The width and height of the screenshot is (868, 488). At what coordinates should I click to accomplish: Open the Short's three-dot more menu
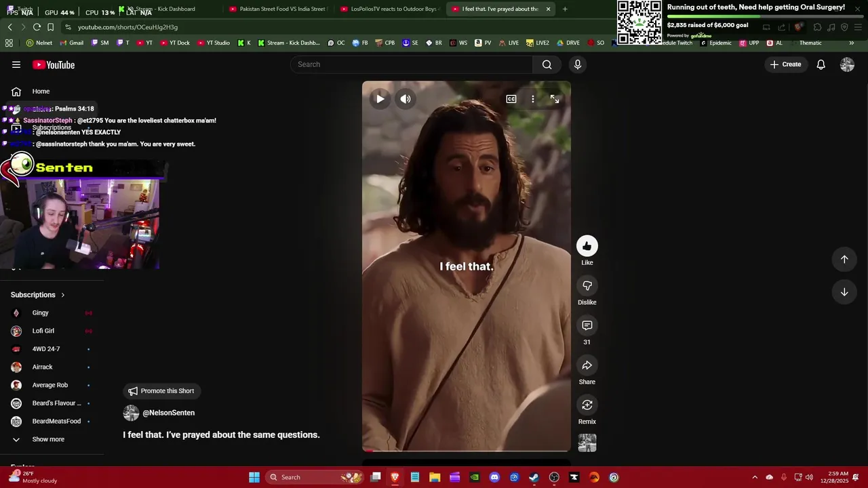coord(533,99)
